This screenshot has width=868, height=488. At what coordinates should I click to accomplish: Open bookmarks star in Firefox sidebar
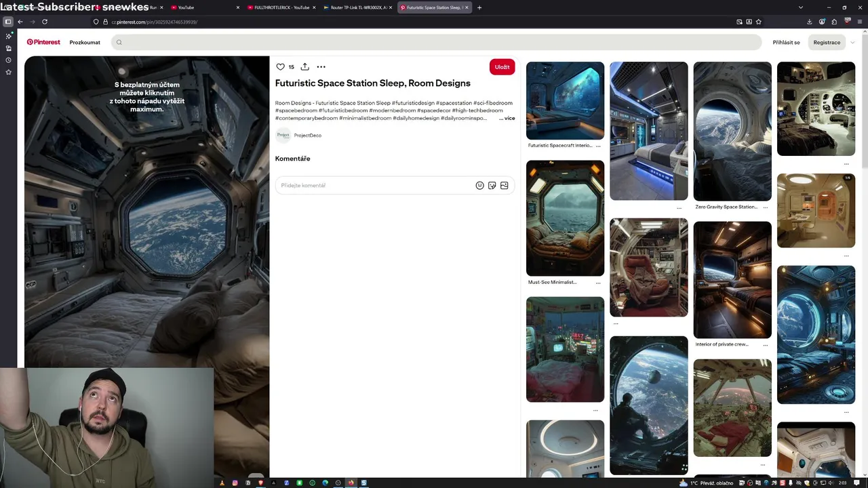coord(8,72)
